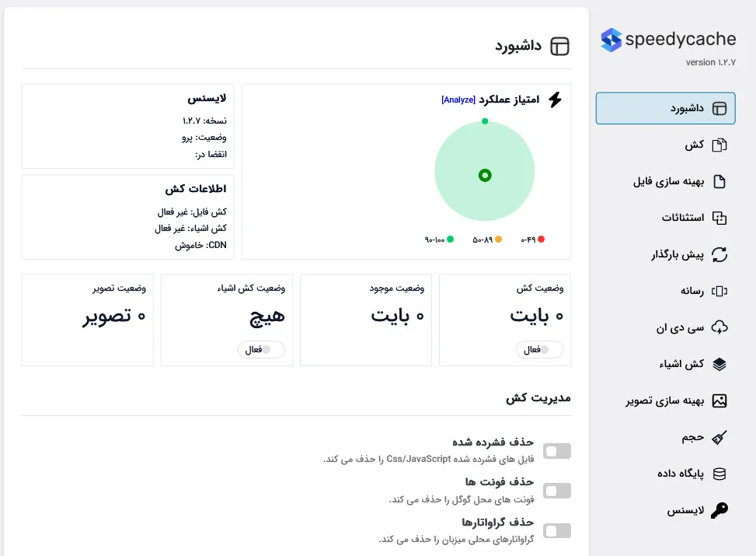Click the object cache layers icon

[719, 364]
